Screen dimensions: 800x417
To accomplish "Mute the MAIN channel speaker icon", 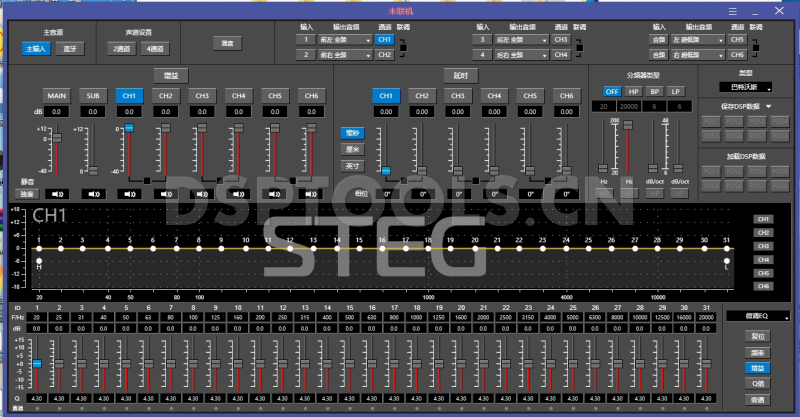I will point(57,193).
